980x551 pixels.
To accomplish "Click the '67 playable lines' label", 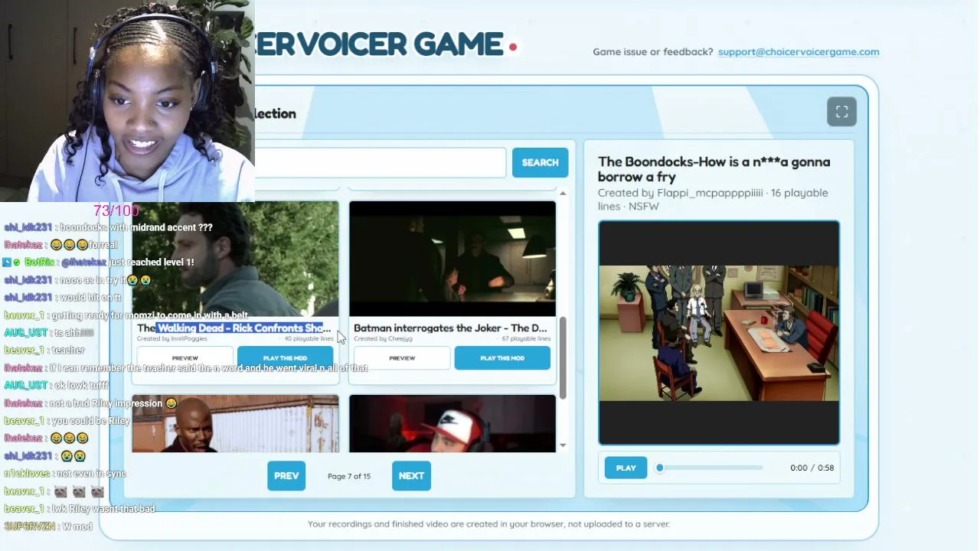I will (x=526, y=338).
